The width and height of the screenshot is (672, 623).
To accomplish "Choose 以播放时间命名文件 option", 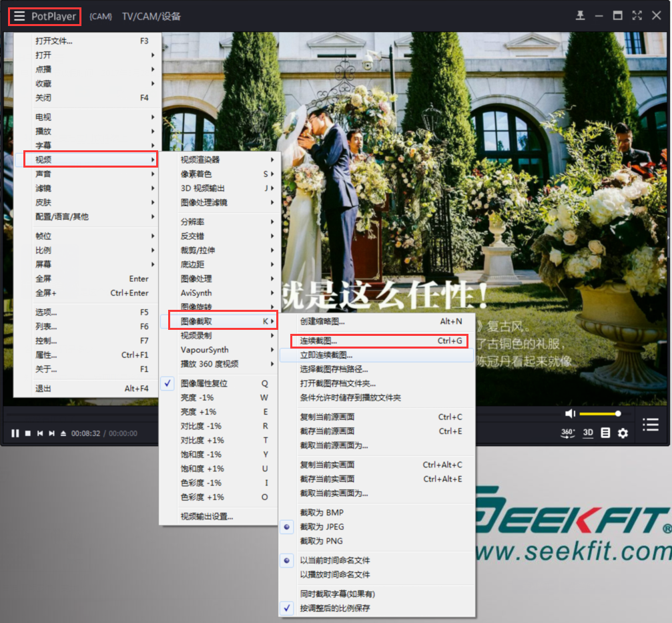I will [x=334, y=574].
